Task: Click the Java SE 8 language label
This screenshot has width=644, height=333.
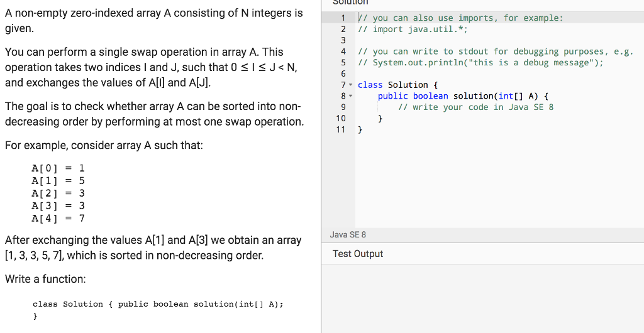Action: [x=348, y=234]
